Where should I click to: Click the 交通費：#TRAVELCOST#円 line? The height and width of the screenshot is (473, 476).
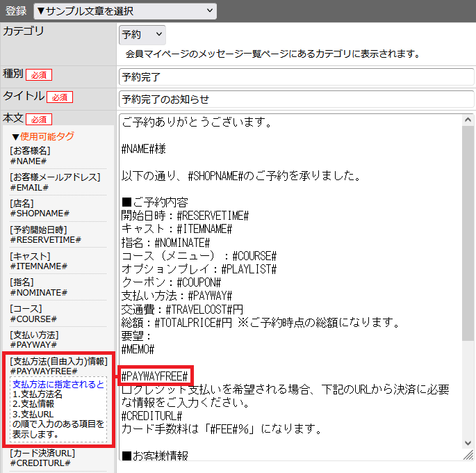[x=182, y=310]
